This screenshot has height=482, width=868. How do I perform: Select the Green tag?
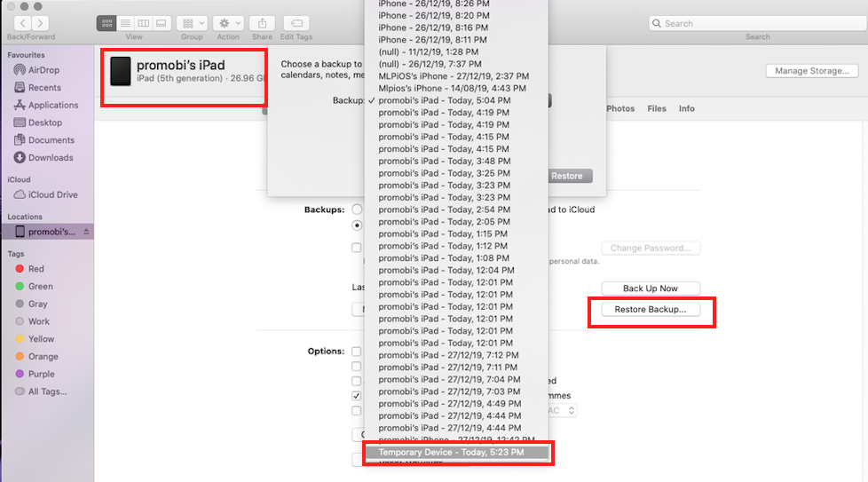coord(41,287)
